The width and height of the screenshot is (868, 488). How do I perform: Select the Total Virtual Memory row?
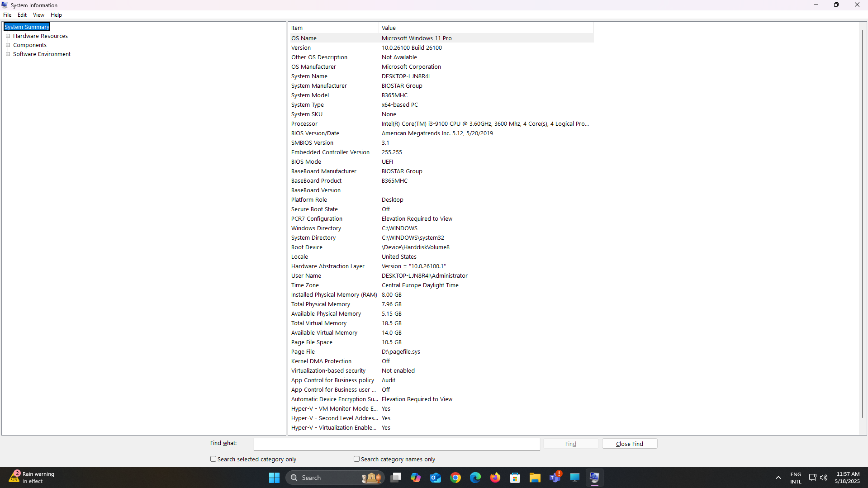click(x=441, y=323)
